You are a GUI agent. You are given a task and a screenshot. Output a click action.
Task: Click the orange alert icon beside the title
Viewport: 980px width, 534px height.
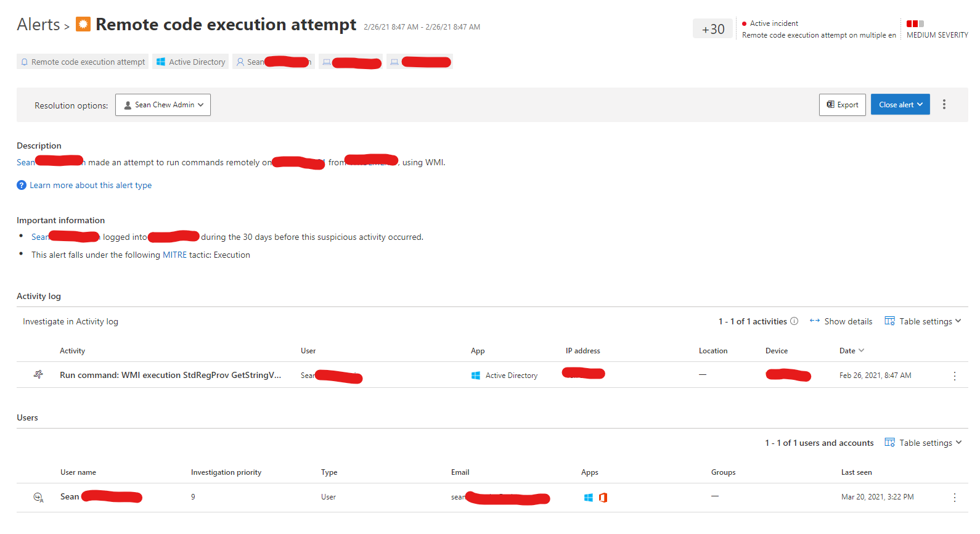pyautogui.click(x=83, y=24)
